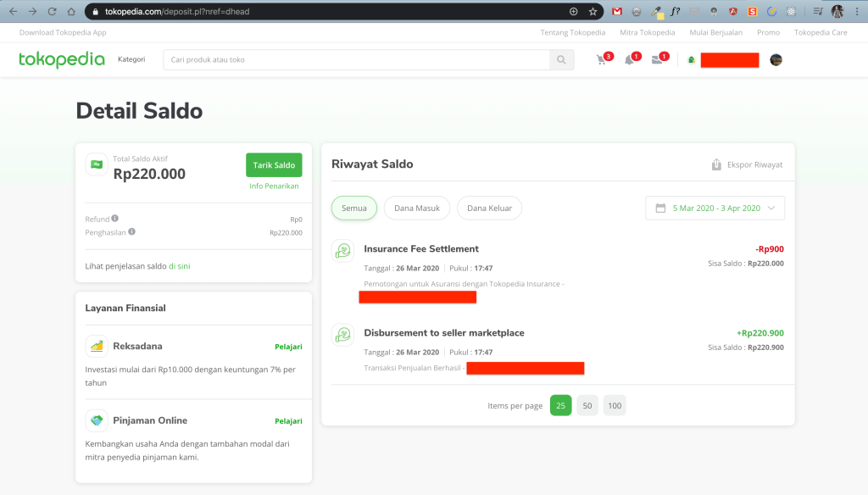Open the Kategori menu
This screenshot has height=495, width=868.
tap(131, 60)
